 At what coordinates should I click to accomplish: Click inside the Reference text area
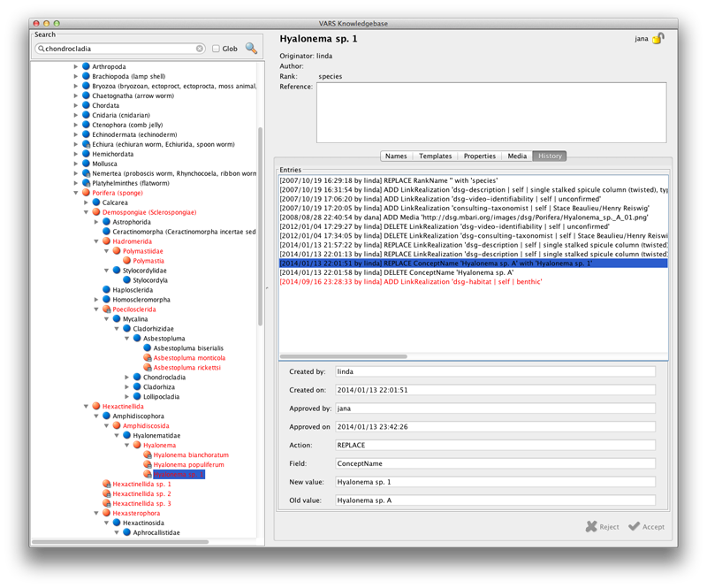(491, 112)
